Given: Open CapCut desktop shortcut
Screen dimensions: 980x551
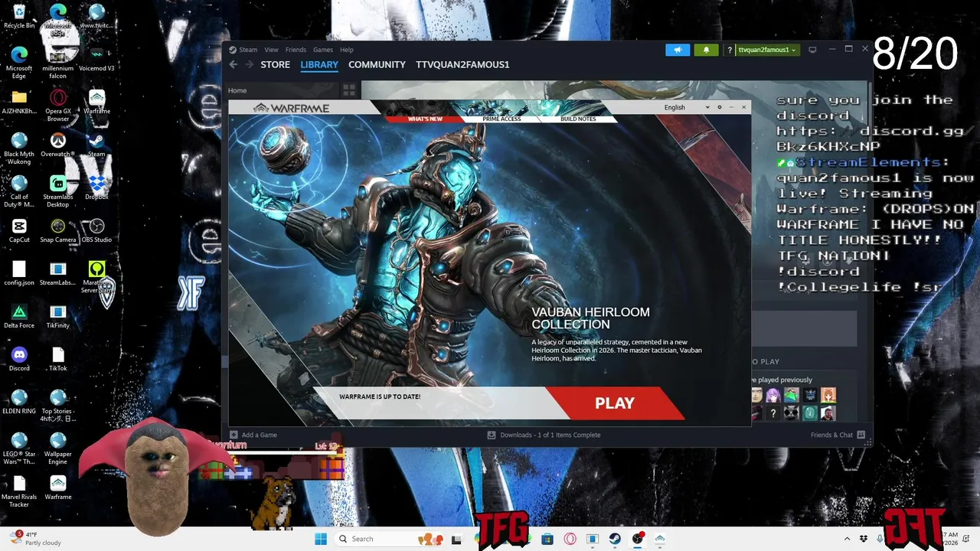Looking at the screenshot, I should click(19, 230).
